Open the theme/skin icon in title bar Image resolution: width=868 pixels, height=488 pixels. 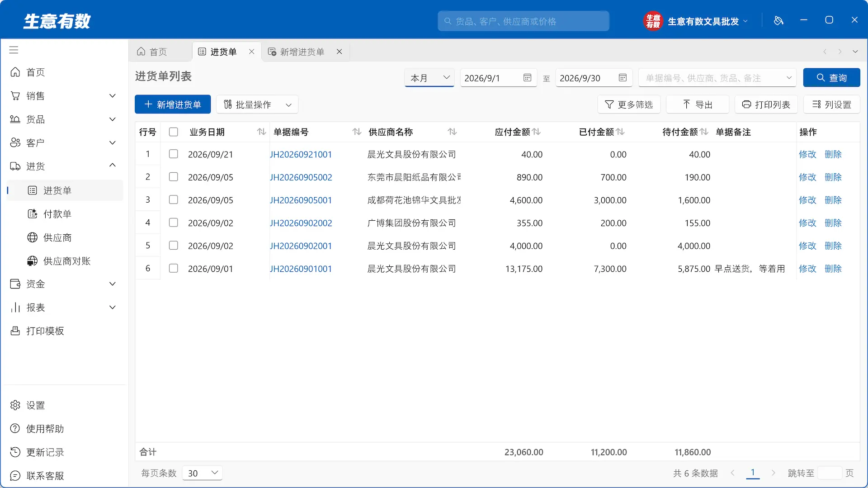click(778, 20)
